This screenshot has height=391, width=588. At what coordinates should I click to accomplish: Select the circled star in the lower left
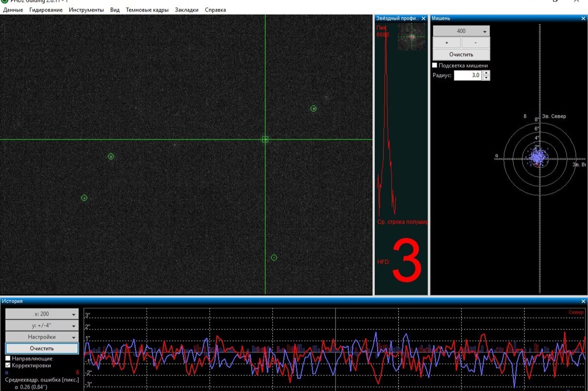tap(84, 198)
